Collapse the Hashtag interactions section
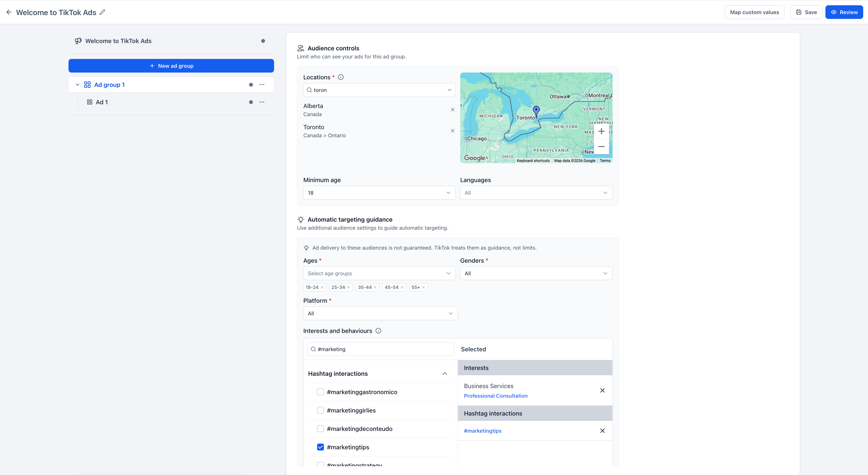Screen dimensions: 868x475 click(x=445, y=374)
